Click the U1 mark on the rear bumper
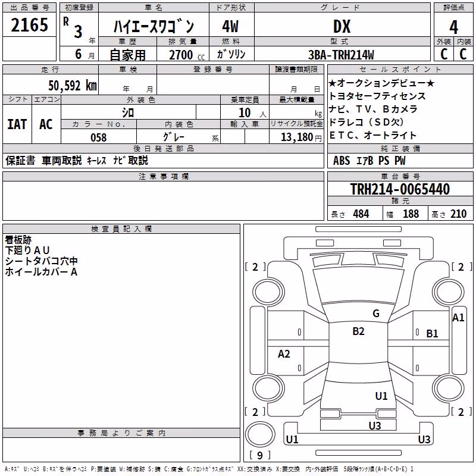 point(292,439)
